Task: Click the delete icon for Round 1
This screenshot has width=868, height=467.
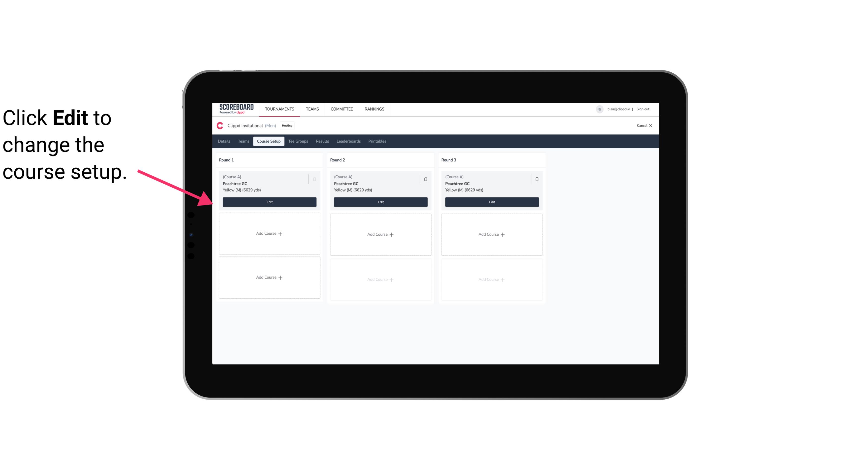Action: tap(314, 179)
